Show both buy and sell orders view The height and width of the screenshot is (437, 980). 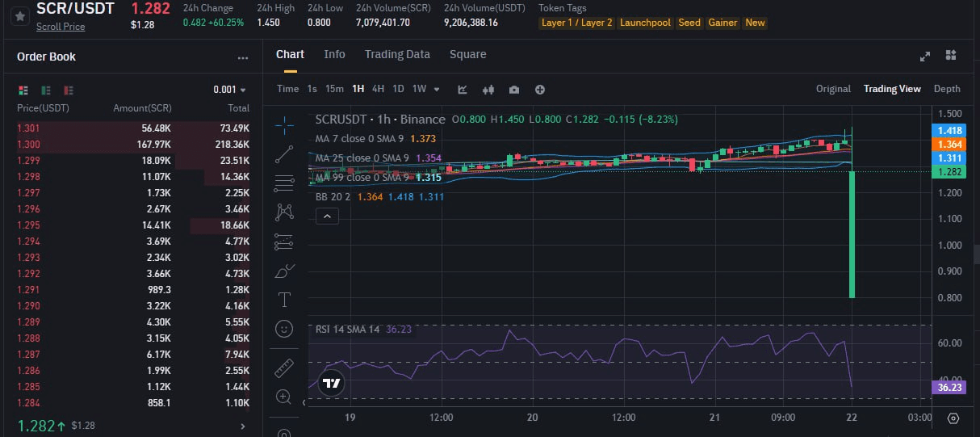(23, 90)
